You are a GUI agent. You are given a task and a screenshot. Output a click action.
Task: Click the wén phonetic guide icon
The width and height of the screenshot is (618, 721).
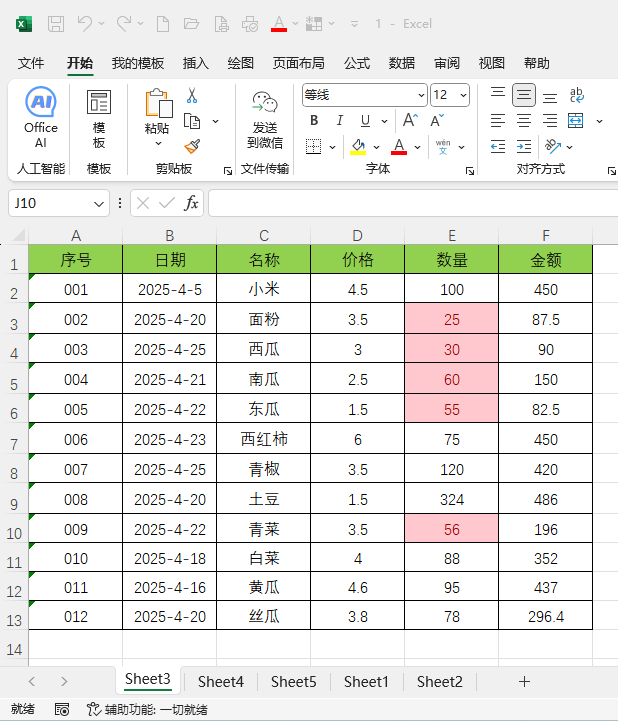click(x=443, y=147)
